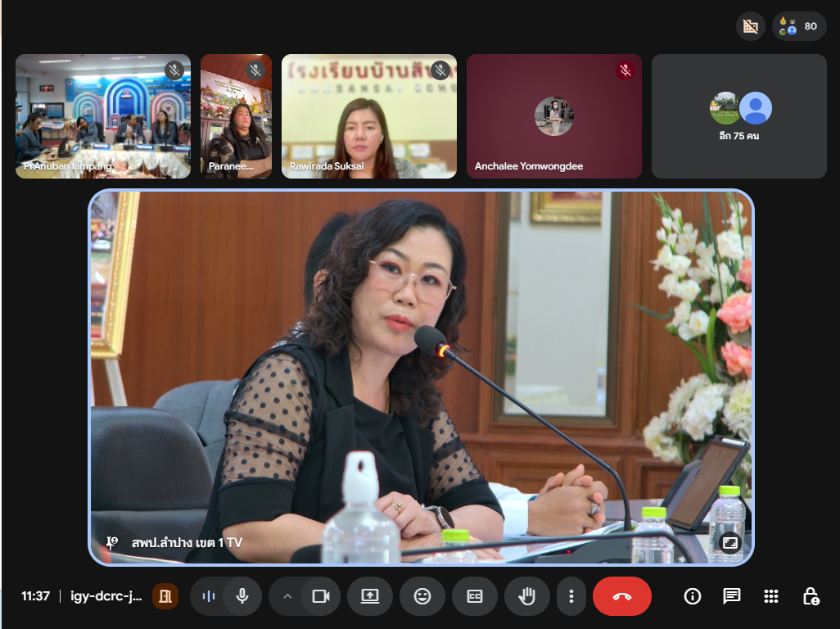This screenshot has width=840, height=629.
Task: Select Rawirada Suksai's video tile
Action: click(369, 116)
